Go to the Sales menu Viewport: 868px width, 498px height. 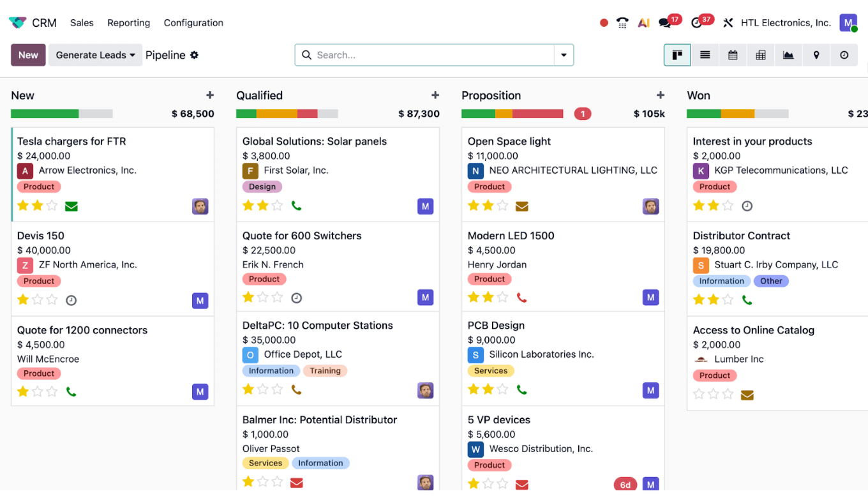[82, 22]
